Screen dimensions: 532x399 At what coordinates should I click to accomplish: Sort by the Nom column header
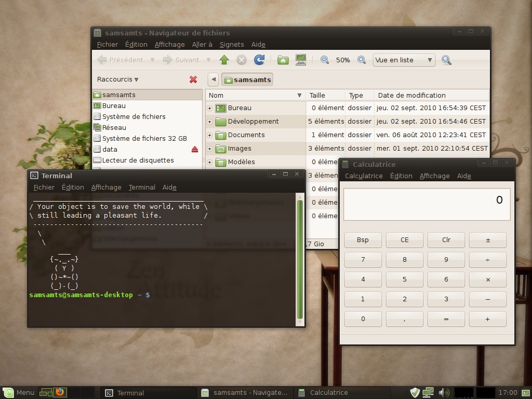(x=255, y=96)
